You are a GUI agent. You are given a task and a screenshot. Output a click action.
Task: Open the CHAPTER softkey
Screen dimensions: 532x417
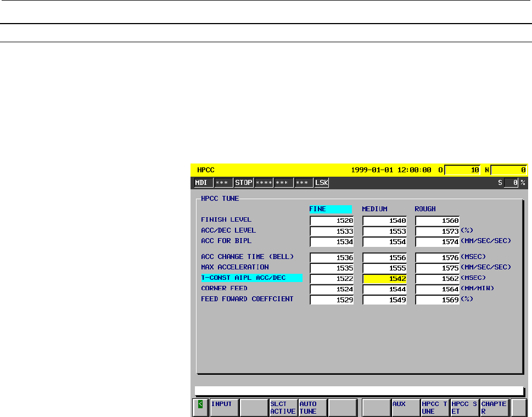[494, 408]
